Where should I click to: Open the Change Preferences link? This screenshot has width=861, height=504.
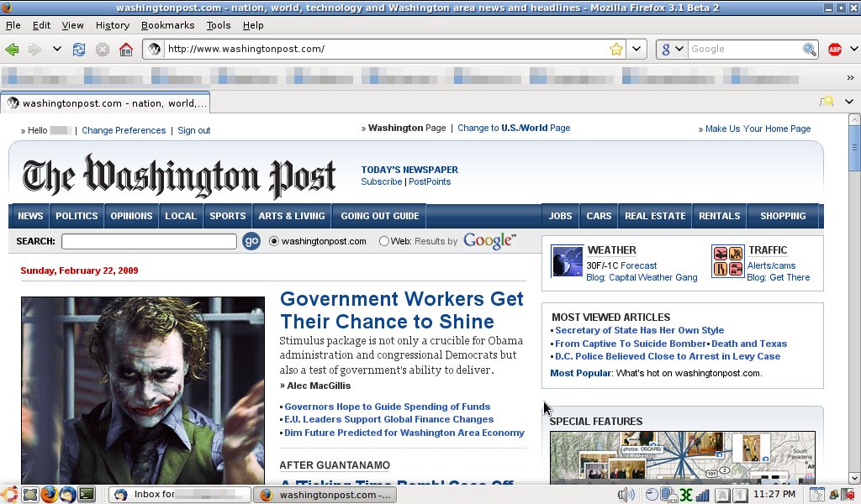tap(124, 130)
